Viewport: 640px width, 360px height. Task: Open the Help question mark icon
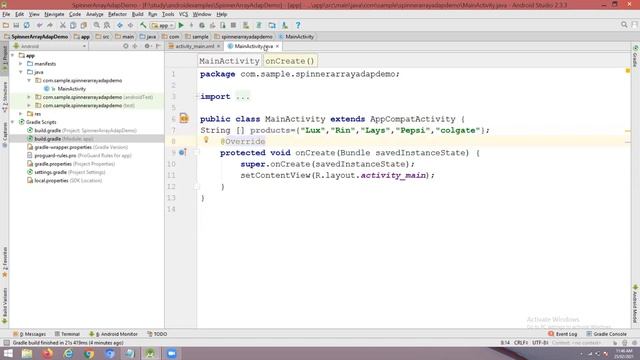coord(298,25)
